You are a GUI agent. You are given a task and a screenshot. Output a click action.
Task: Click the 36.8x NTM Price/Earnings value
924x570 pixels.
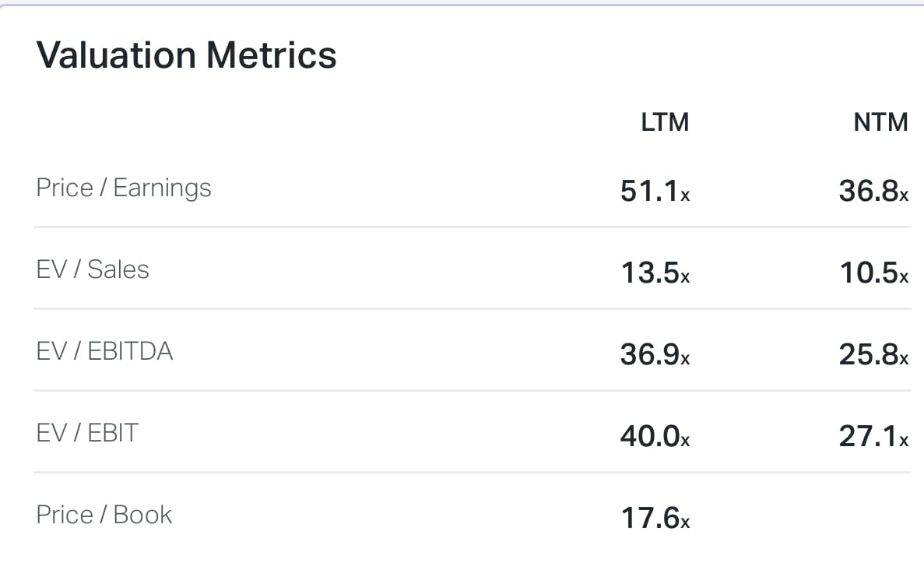(873, 191)
